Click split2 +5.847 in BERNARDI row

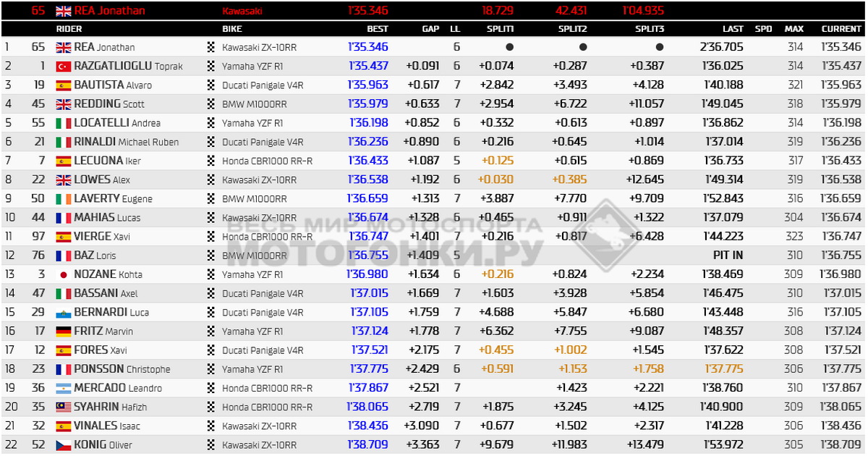(571, 312)
